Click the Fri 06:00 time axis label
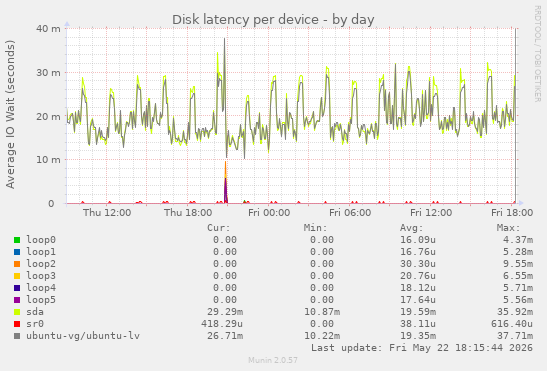Image resolution: width=547 pixels, height=371 pixels. click(350, 213)
